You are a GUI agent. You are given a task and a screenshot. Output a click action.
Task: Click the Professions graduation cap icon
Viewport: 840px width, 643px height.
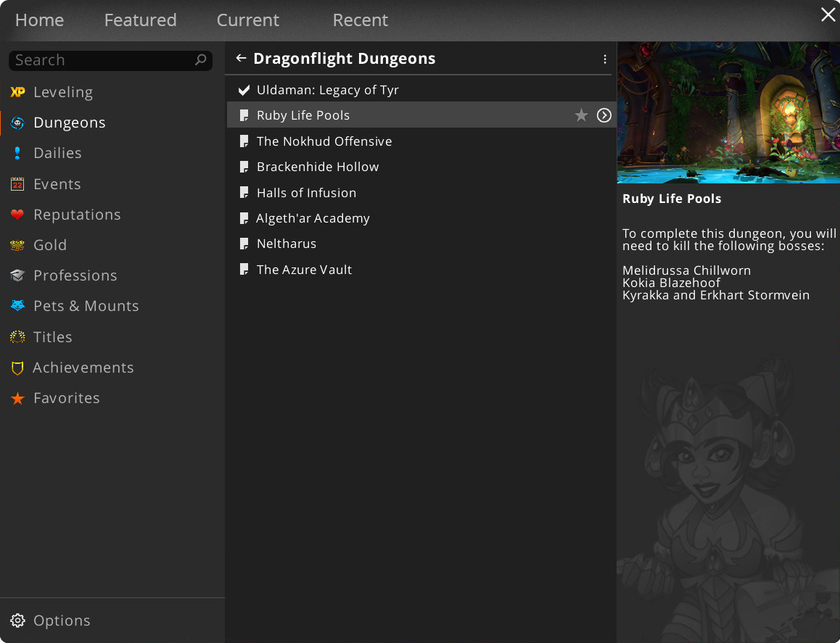[17, 275]
